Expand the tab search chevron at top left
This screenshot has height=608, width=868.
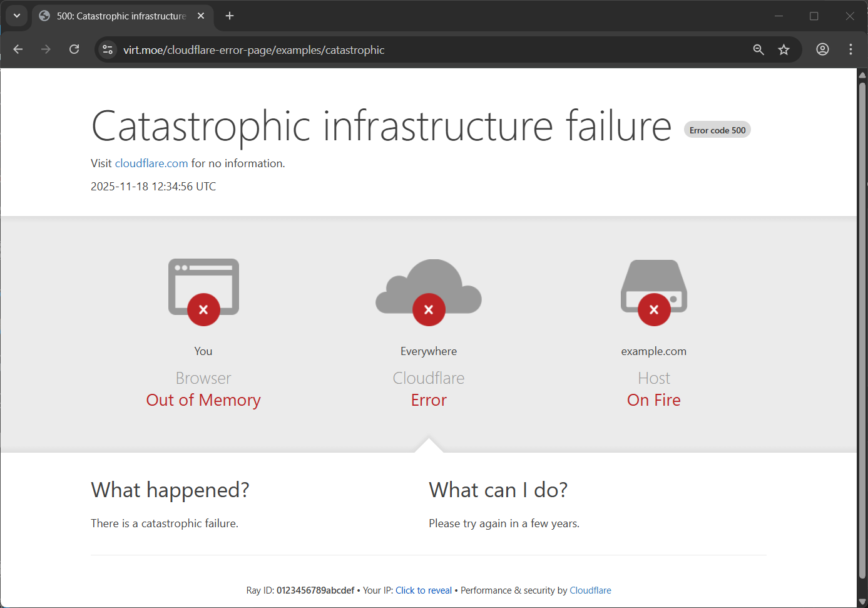[17, 16]
